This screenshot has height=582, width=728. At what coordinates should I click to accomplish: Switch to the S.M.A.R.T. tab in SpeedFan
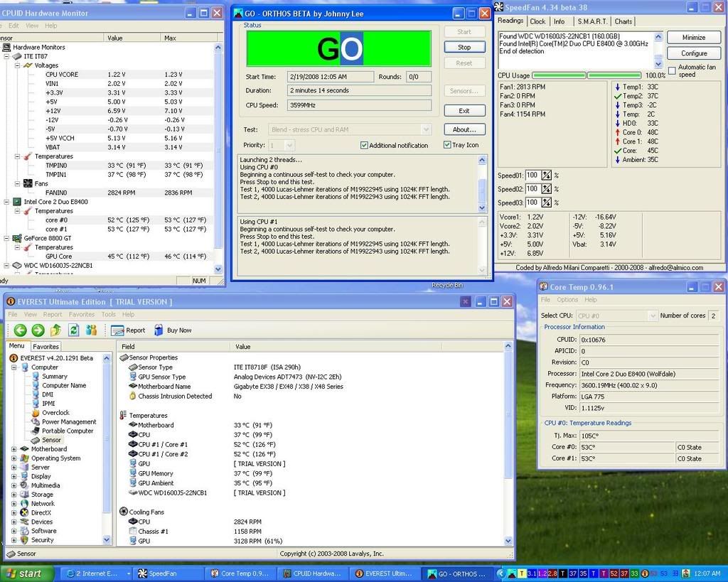point(592,21)
